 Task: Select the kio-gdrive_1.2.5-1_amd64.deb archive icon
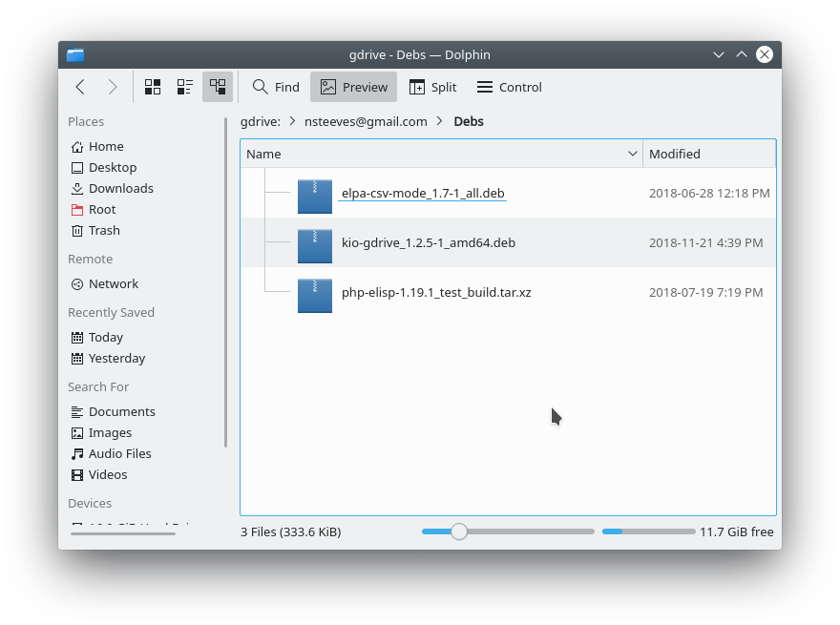(x=315, y=246)
